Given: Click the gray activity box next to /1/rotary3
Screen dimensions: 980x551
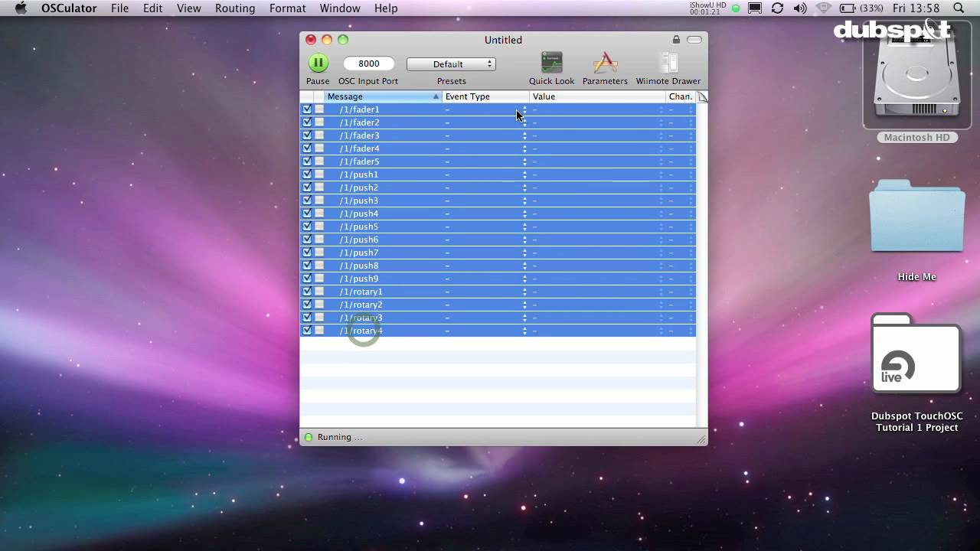Looking at the screenshot, I should pyautogui.click(x=319, y=318).
